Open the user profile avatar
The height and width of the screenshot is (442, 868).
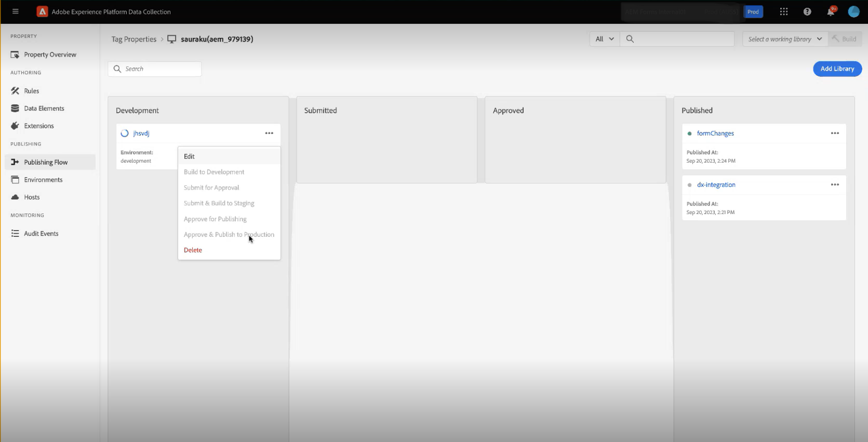tap(853, 11)
